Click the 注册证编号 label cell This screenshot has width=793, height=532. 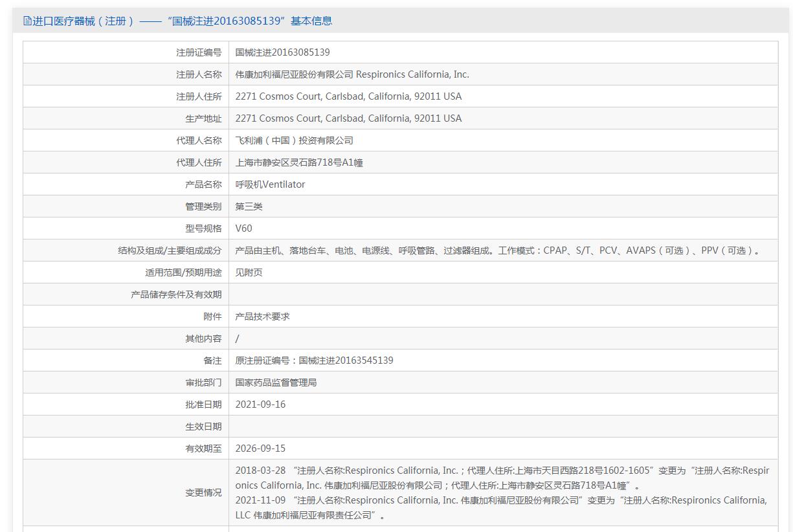click(x=126, y=52)
